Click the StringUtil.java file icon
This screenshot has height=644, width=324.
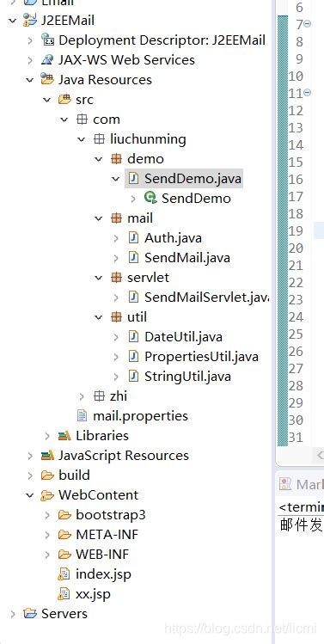click(x=133, y=377)
